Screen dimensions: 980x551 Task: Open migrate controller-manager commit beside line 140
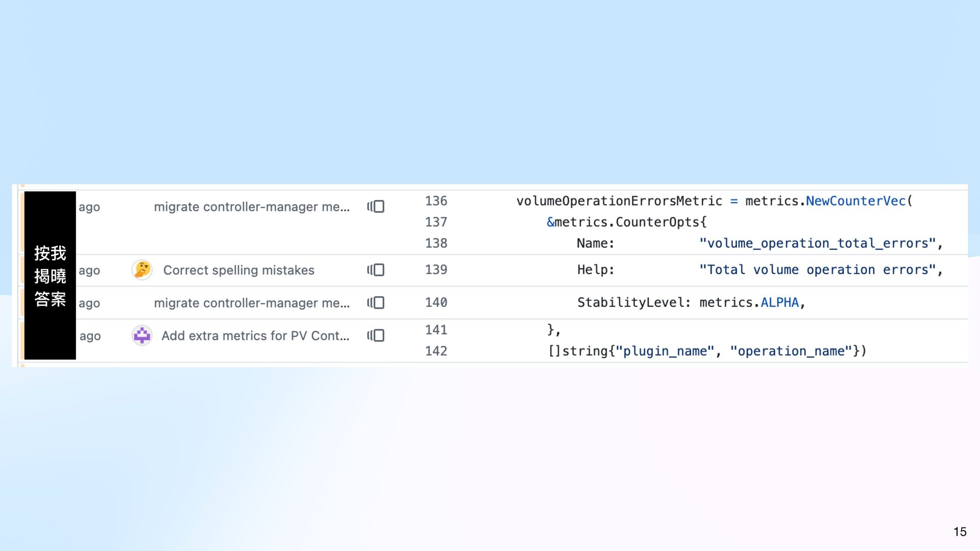[252, 303]
